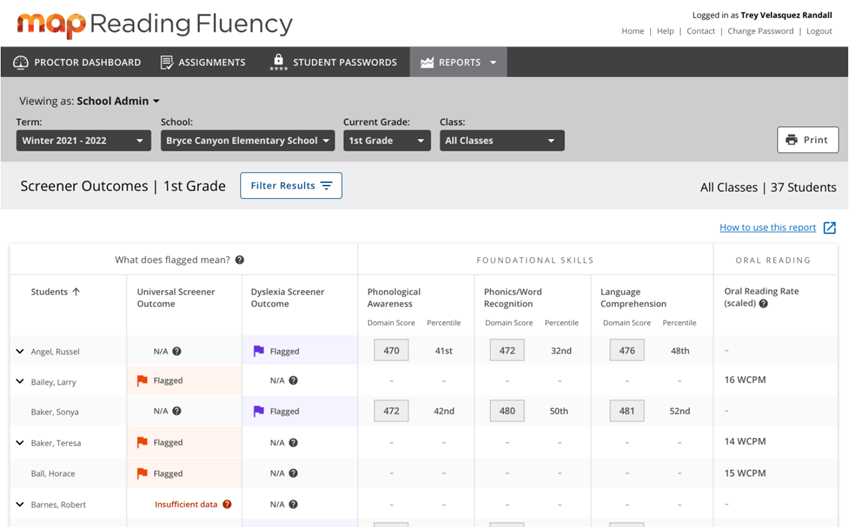Expand the Reports dropdown arrow
The width and height of the screenshot is (850, 527).
[493, 63]
